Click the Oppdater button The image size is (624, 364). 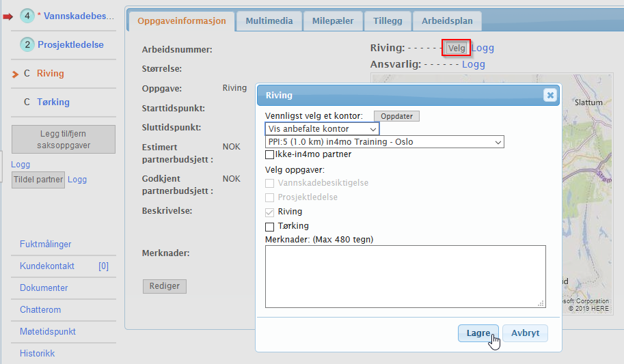[x=396, y=116]
